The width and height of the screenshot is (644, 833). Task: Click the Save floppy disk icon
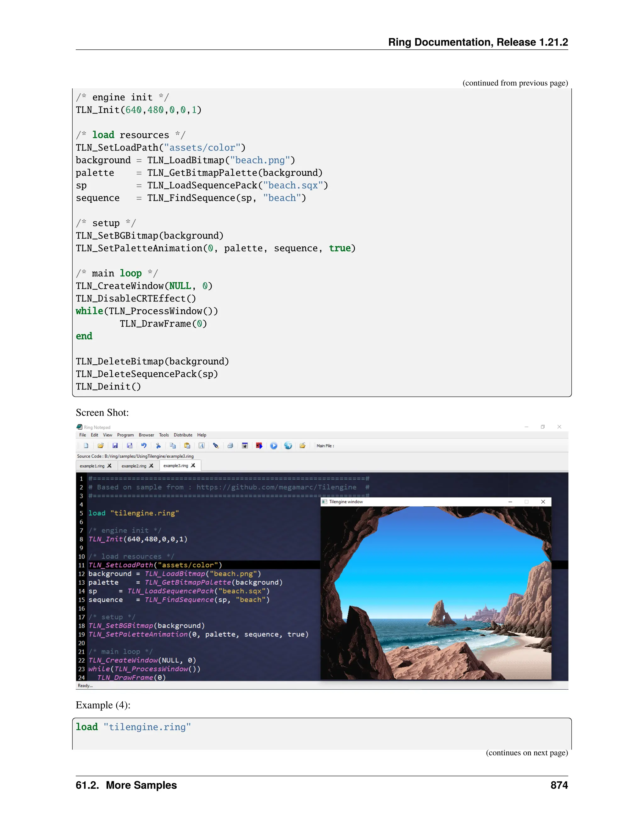(x=115, y=445)
